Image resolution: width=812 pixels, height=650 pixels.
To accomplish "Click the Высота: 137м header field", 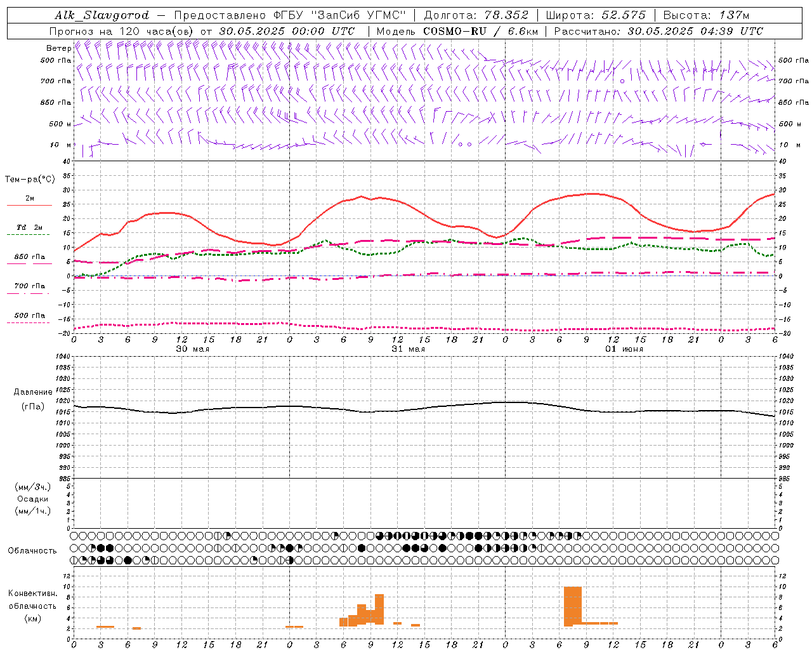I will point(706,15).
